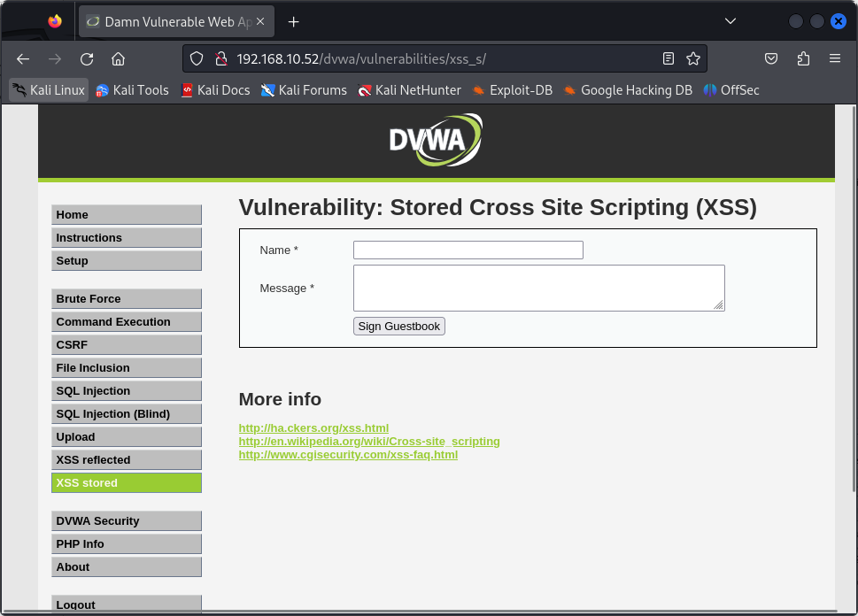Open the XSS reflected page
This screenshot has width=858, height=616.
(x=127, y=459)
